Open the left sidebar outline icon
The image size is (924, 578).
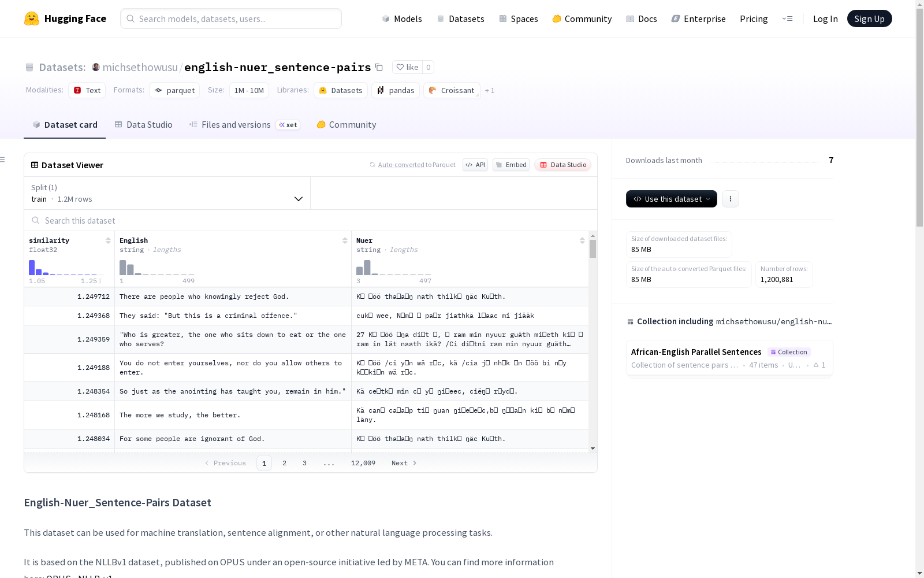(x=3, y=160)
